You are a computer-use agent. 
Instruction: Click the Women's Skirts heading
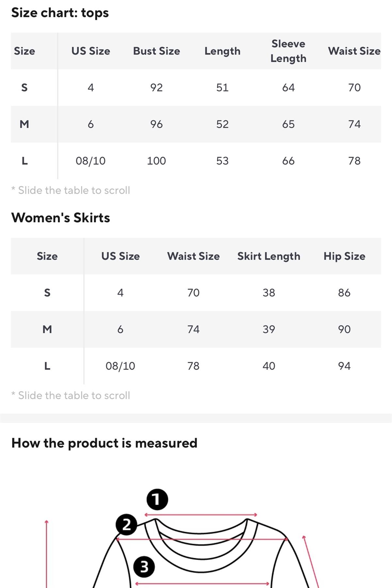[x=61, y=218]
